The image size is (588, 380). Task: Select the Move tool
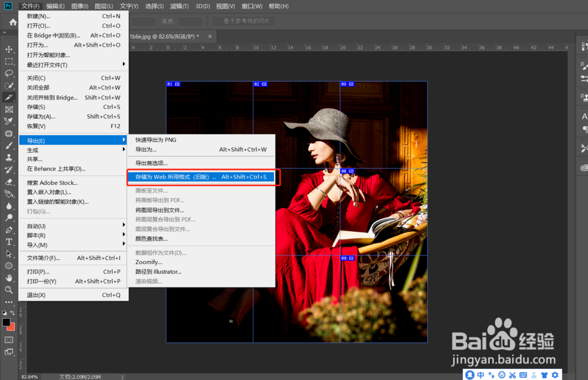click(9, 49)
